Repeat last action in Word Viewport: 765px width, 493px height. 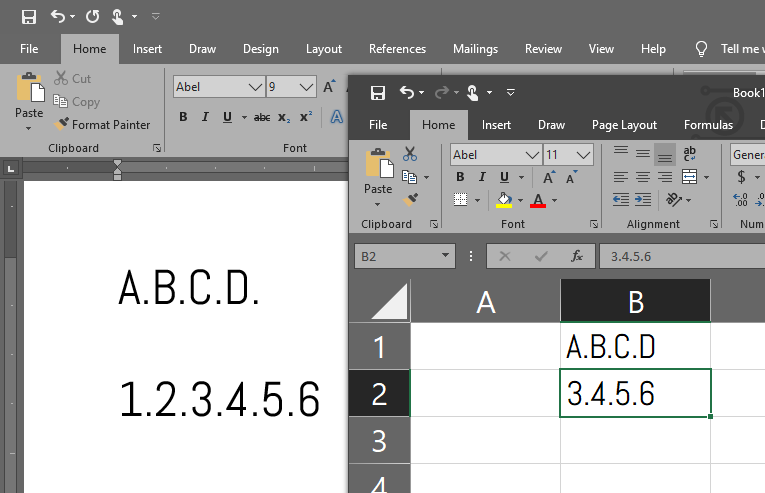(x=92, y=17)
